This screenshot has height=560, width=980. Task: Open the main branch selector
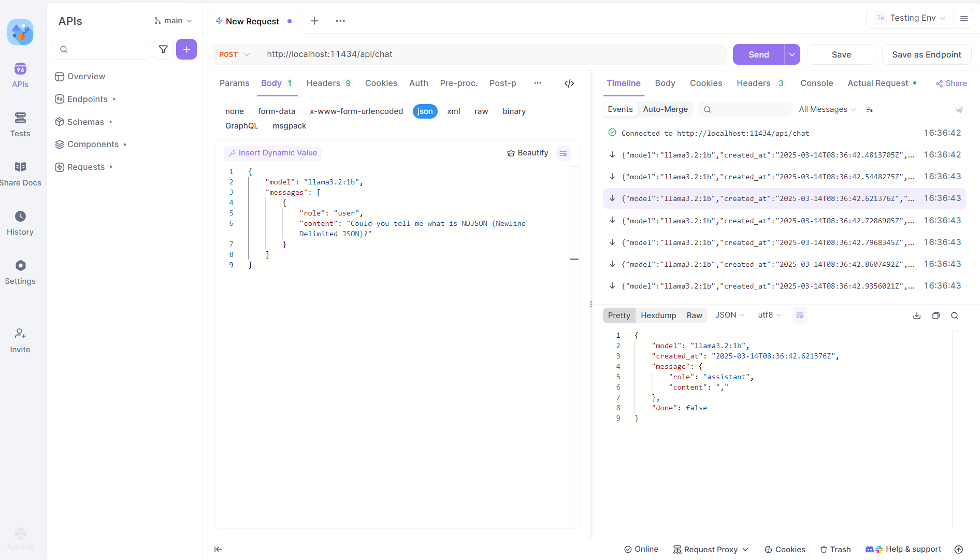[174, 21]
